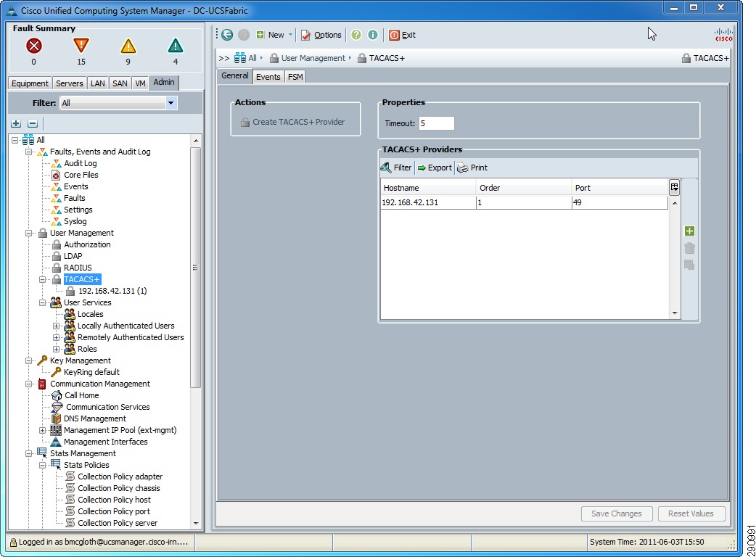Screen dimensions: 756x557
Task: Open the Filter combo box
Action: click(x=118, y=103)
